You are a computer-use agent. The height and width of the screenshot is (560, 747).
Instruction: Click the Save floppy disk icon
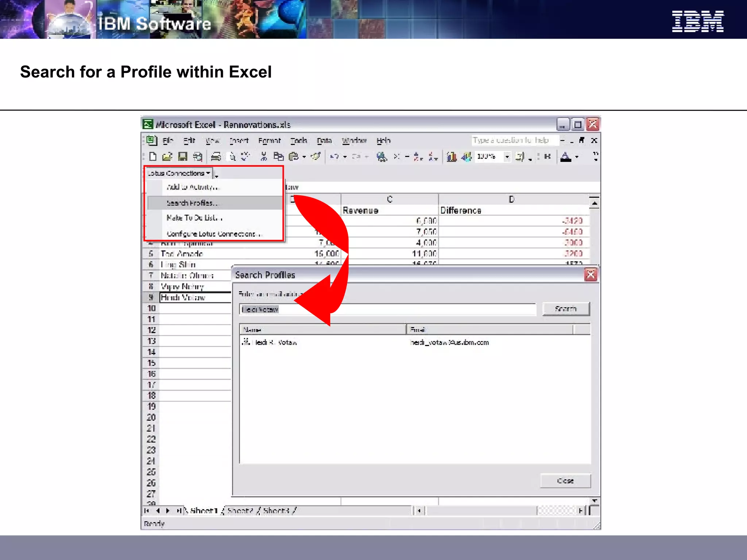tap(182, 157)
